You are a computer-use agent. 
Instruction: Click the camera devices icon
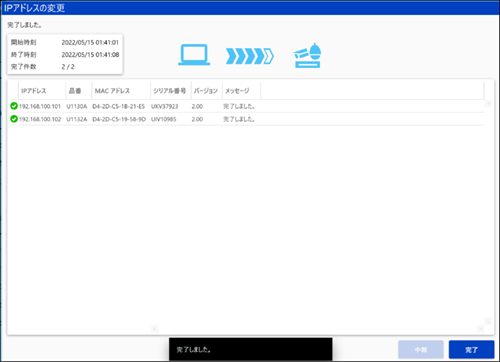pos(307,55)
